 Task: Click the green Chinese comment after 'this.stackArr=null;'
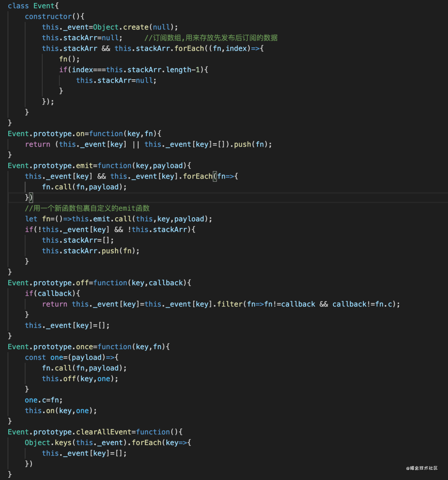click(211, 38)
